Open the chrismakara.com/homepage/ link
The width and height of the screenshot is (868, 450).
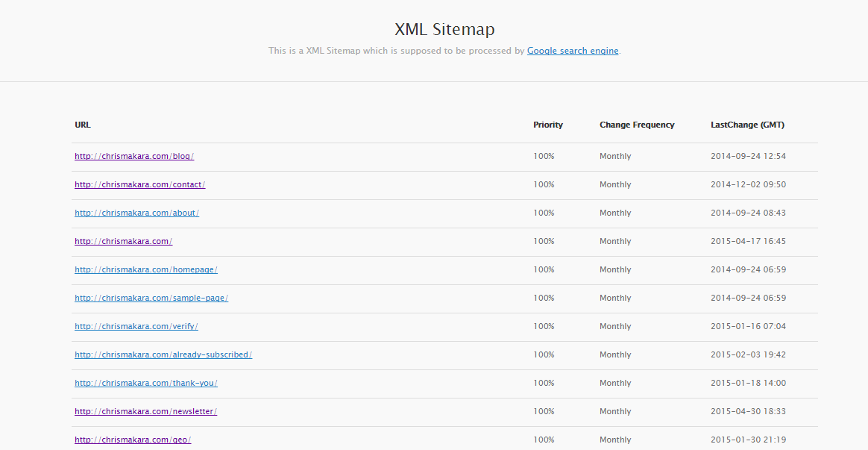click(x=146, y=269)
